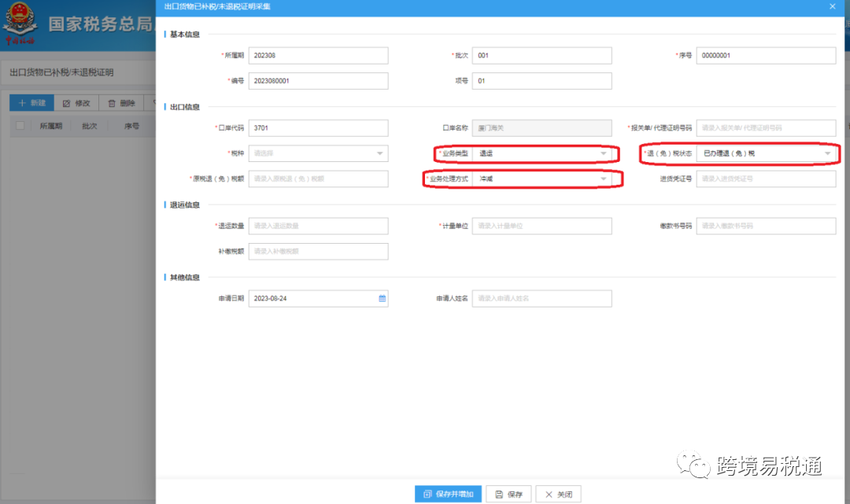Viewport: 850px width, 504px height.
Task: Click the 进货凭证号 input field
Action: click(766, 178)
